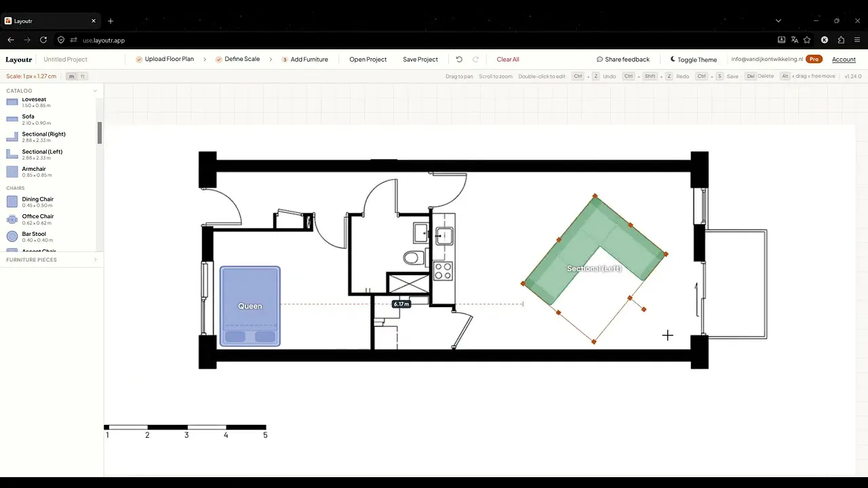Click the Untitled Project name field

(66, 60)
